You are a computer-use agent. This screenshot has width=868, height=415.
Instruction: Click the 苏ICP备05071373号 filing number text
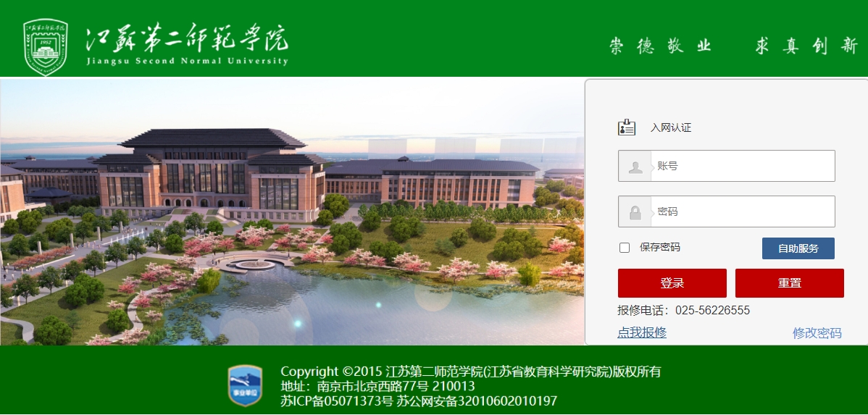(x=337, y=401)
